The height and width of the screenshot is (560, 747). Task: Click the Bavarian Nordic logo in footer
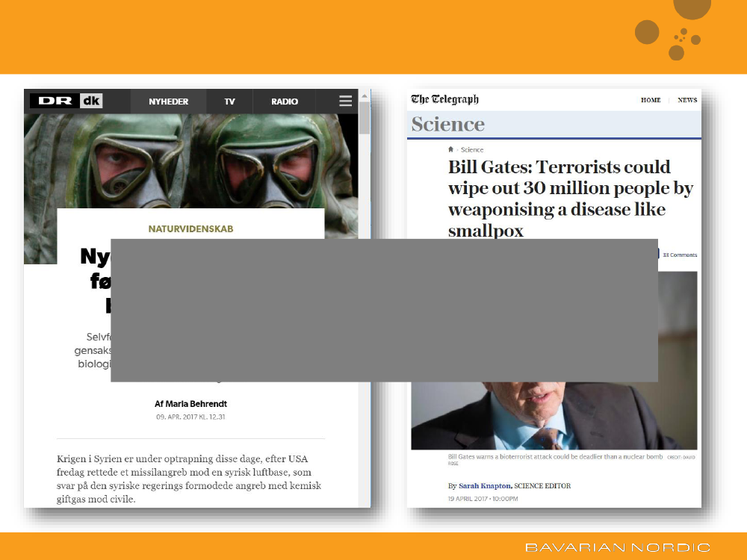coord(617,547)
